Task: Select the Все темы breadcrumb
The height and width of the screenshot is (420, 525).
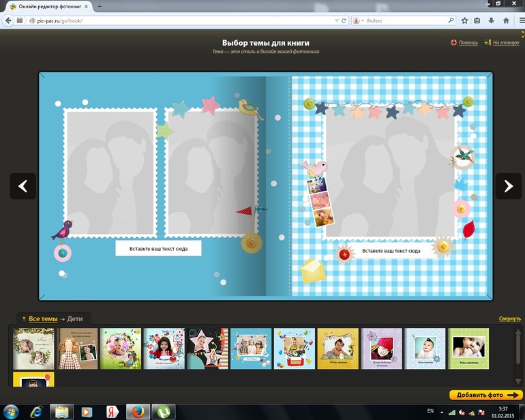Action: coord(42,318)
